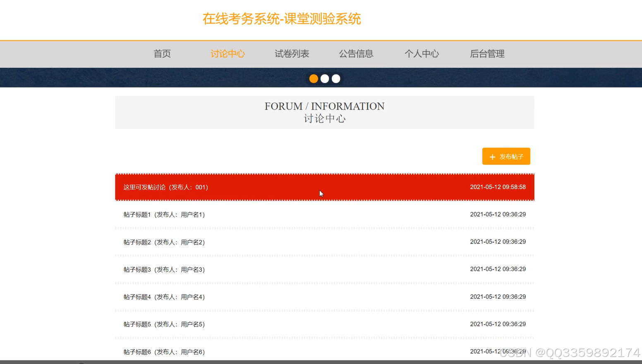
Task: Open post 帖子标题1 by 用户名1
Action: tap(325, 214)
